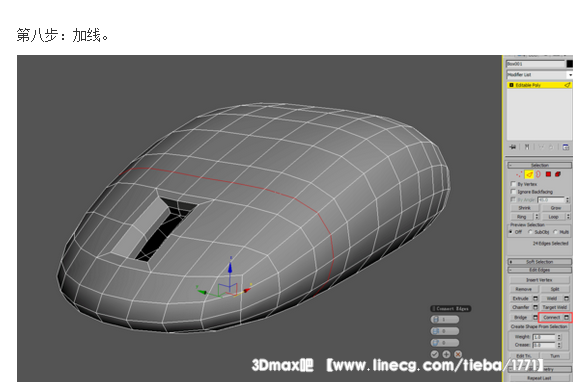Select Polygon sub-object mode icon
573x382 pixels.
[549, 174]
